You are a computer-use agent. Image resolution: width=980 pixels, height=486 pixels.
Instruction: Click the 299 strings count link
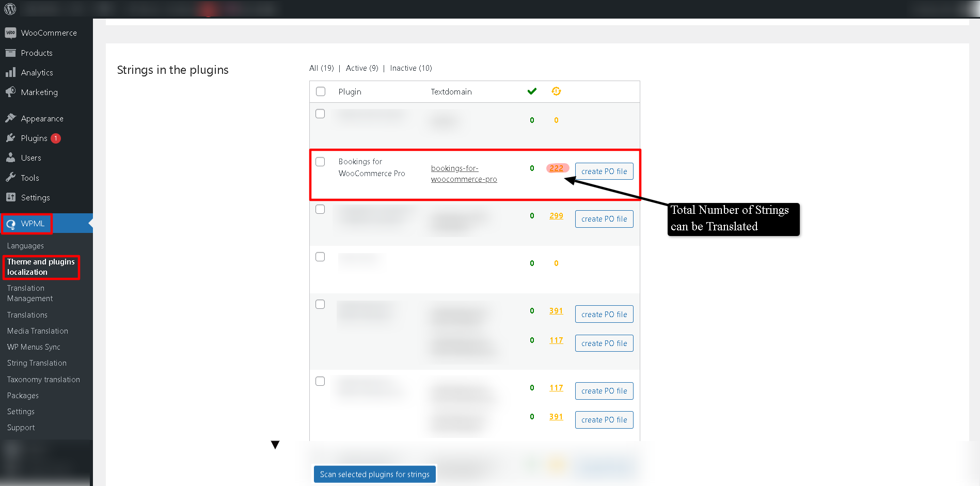tap(556, 216)
